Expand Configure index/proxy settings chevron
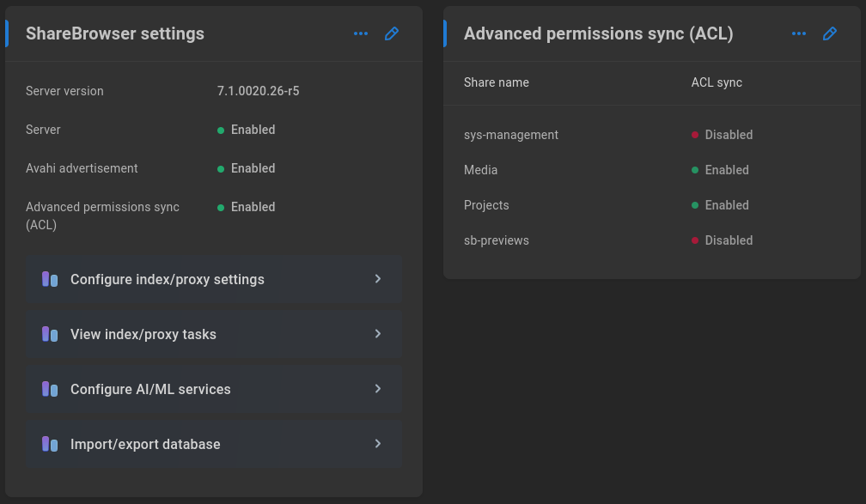 pyautogui.click(x=378, y=279)
